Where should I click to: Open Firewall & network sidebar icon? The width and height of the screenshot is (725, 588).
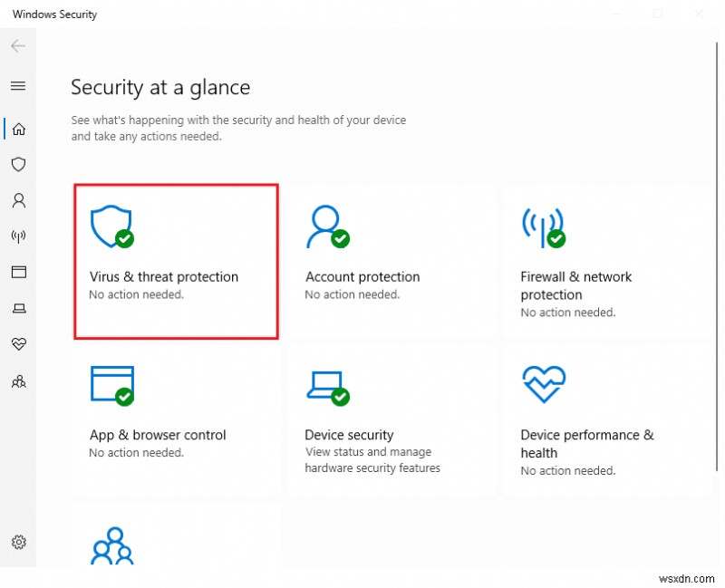(x=18, y=236)
